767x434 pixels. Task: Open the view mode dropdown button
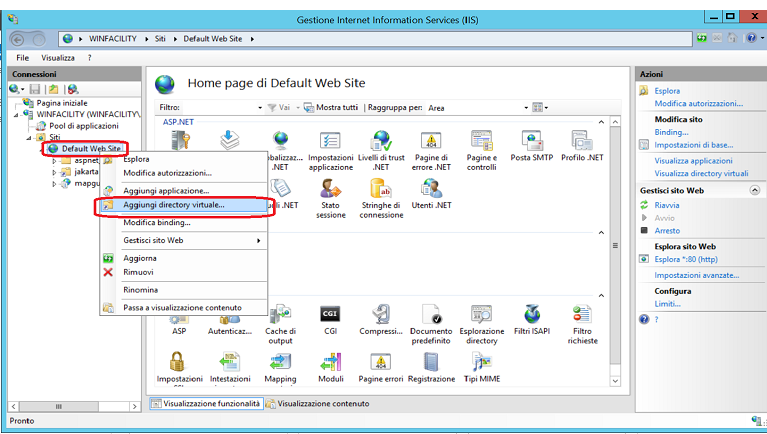[540, 108]
